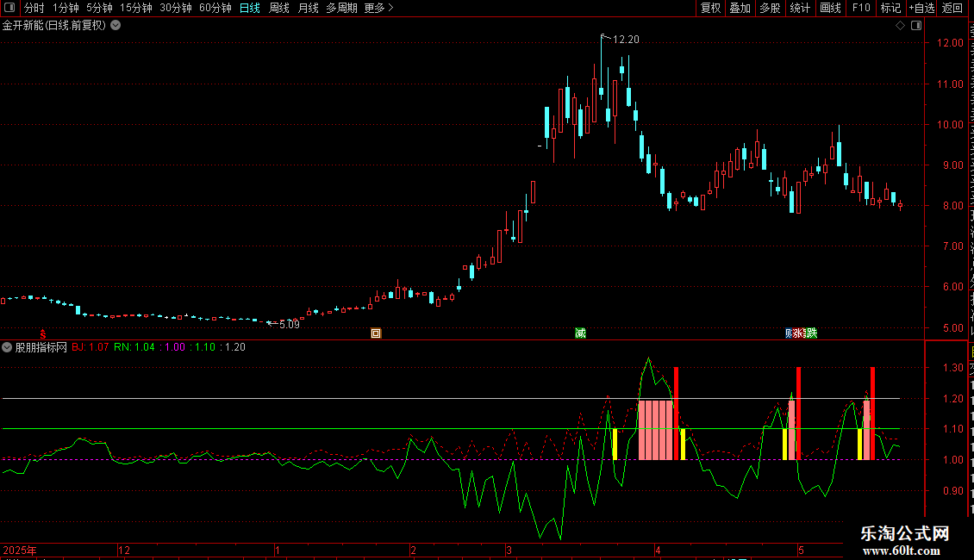974x560 pixels.
Task: Select the 60分钟 period tab
Action: tap(215, 8)
